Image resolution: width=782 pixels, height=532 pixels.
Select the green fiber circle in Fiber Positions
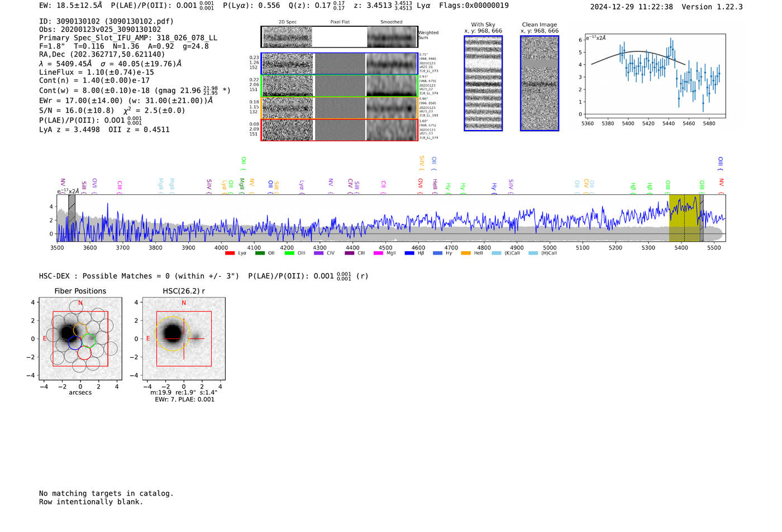tap(89, 339)
